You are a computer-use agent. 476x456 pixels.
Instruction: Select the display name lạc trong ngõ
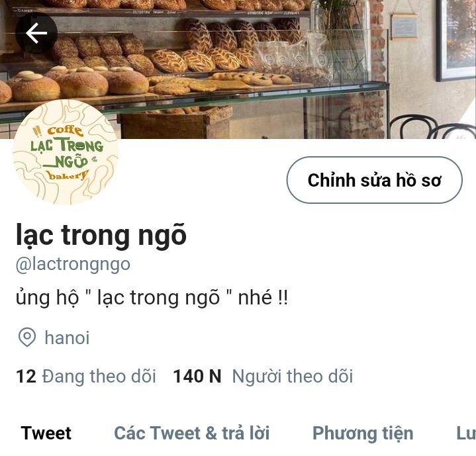[101, 236]
